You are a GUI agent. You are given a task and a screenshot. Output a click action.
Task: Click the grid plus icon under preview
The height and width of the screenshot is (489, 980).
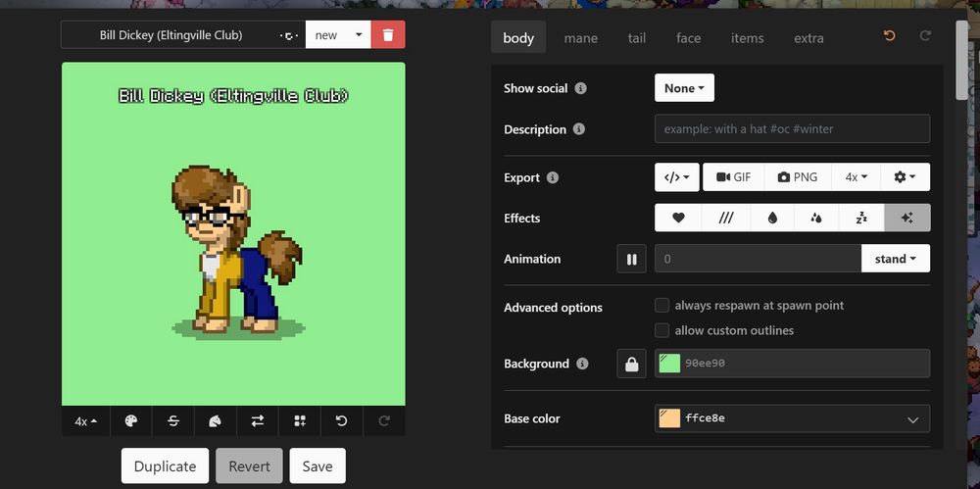(x=300, y=420)
